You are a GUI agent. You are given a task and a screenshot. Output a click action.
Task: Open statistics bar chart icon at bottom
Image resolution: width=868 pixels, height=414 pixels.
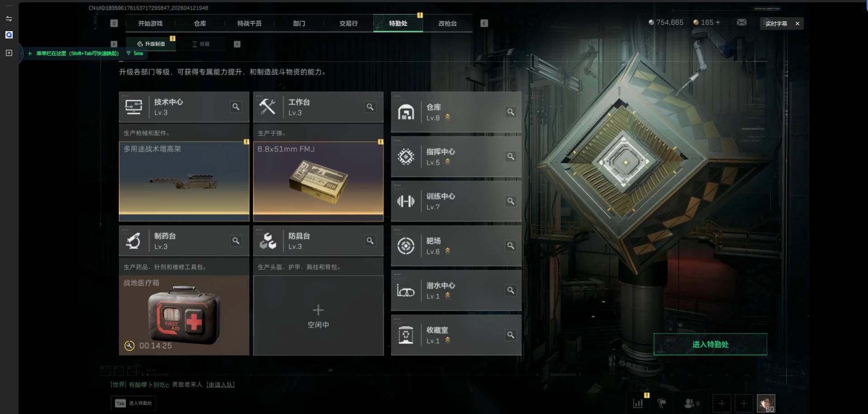[x=638, y=403]
